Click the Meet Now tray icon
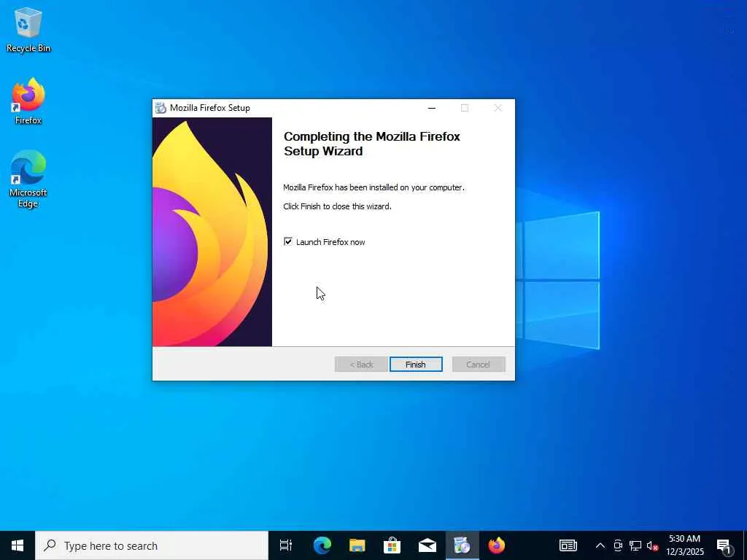The width and height of the screenshot is (747, 560). [618, 545]
